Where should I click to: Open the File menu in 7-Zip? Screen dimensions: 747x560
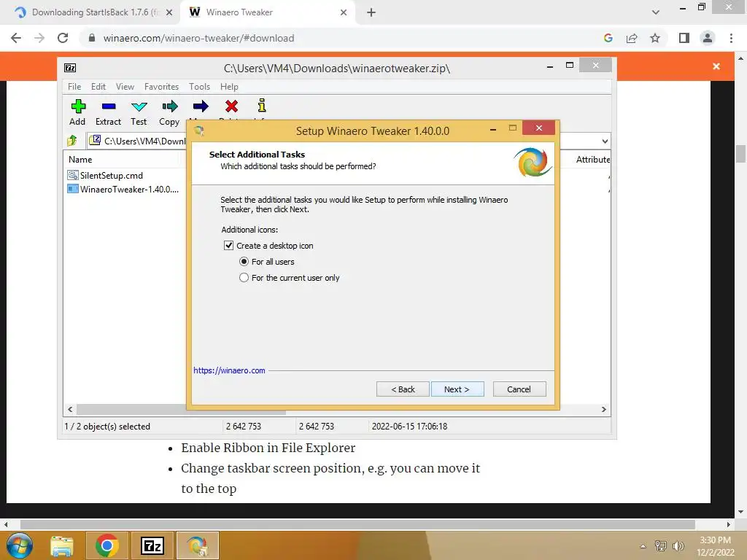(x=74, y=87)
